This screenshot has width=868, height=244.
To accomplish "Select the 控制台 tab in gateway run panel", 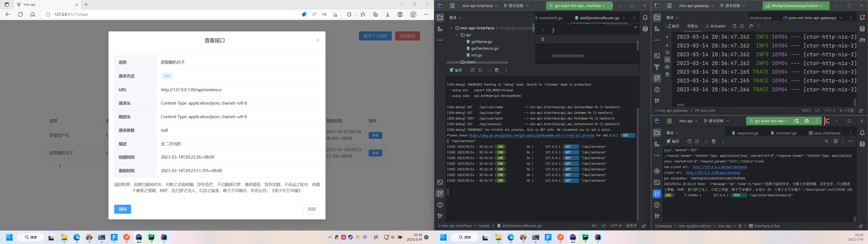I will pos(692,26).
